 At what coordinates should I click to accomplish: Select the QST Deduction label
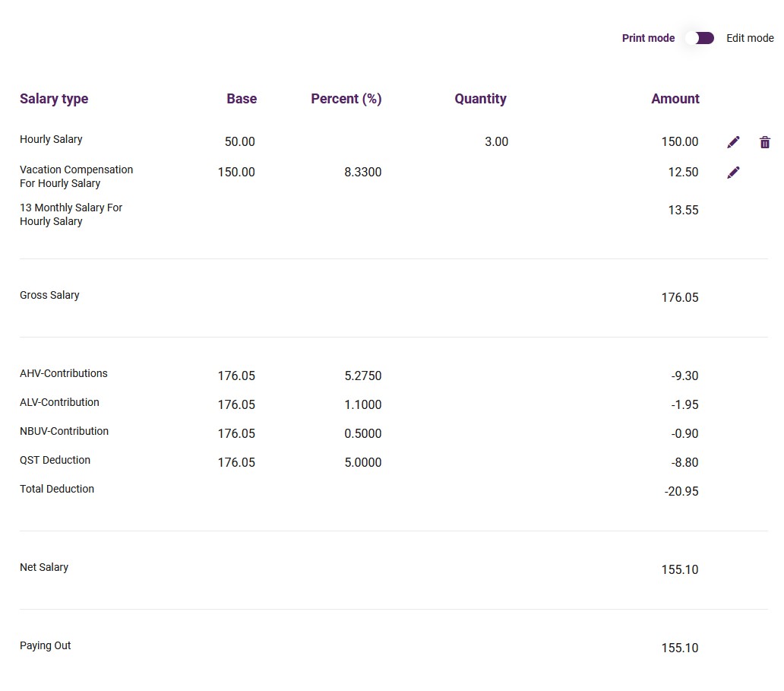[55, 461]
